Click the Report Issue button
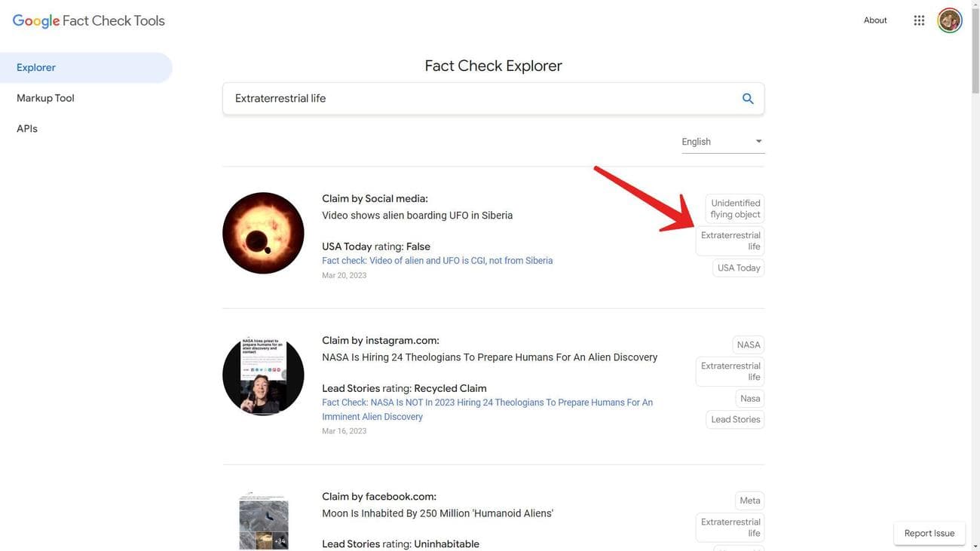Image resolution: width=980 pixels, height=551 pixels. tap(929, 534)
